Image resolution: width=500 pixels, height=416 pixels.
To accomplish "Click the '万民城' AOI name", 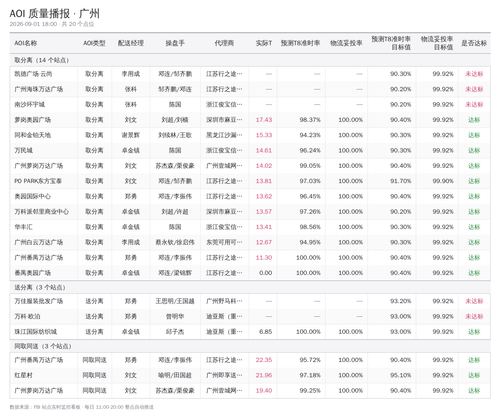I will 23,150.
